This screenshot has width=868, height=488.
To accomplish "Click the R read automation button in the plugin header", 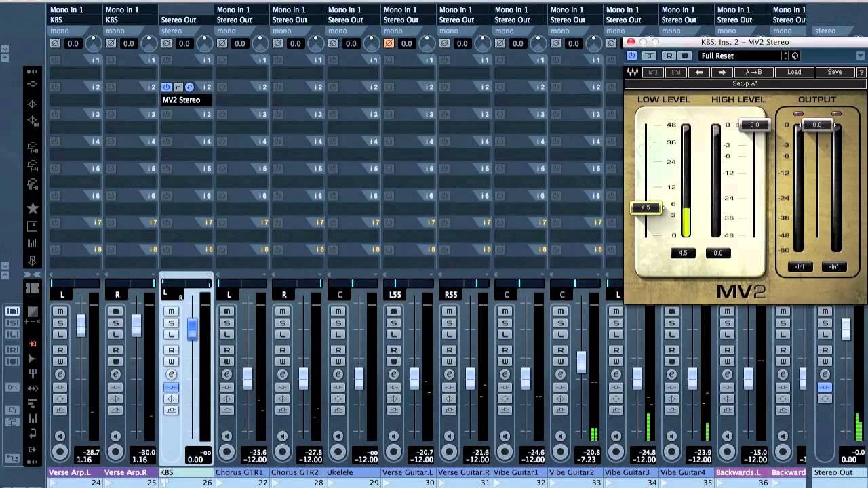I will [669, 56].
